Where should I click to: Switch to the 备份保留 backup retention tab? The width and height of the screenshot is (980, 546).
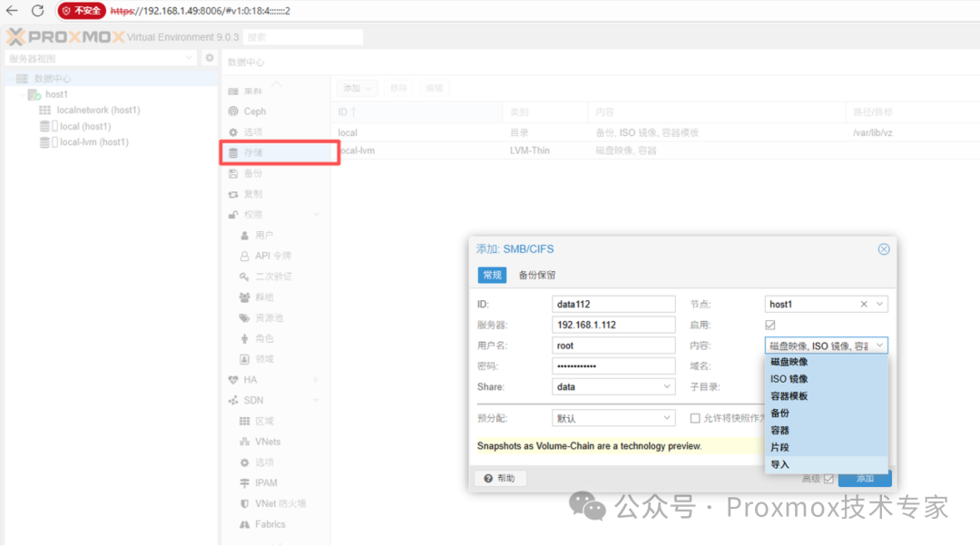537,275
